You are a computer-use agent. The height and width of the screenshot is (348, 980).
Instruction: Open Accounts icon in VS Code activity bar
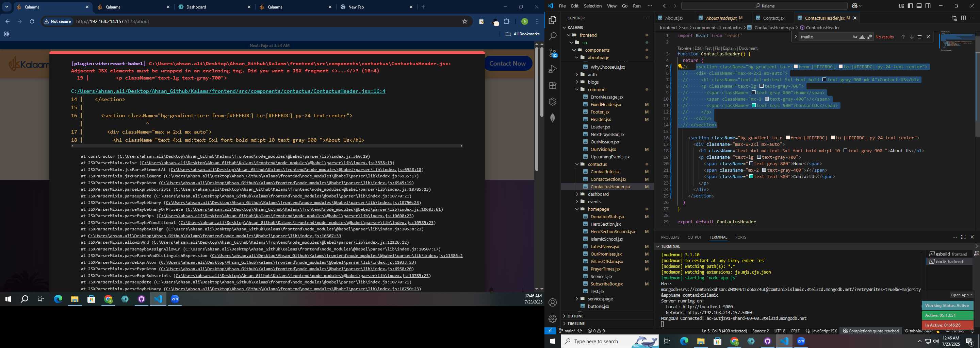(x=553, y=302)
